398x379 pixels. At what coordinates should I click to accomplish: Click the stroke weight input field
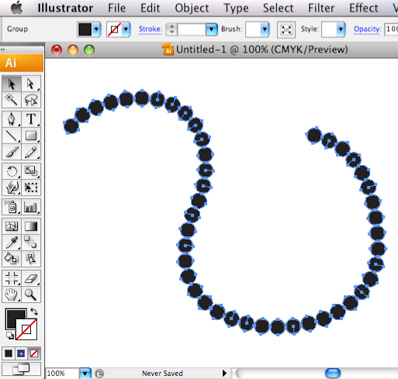[x=191, y=29]
